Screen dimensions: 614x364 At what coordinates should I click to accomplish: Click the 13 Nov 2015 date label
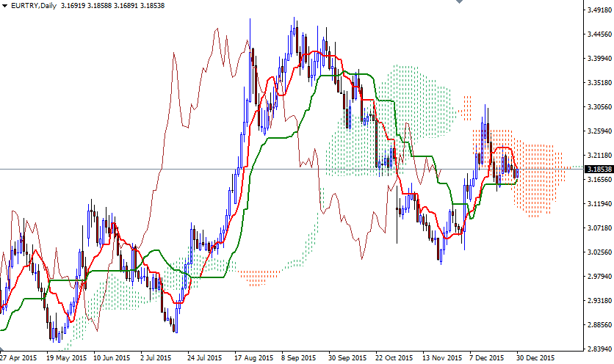(x=442, y=357)
